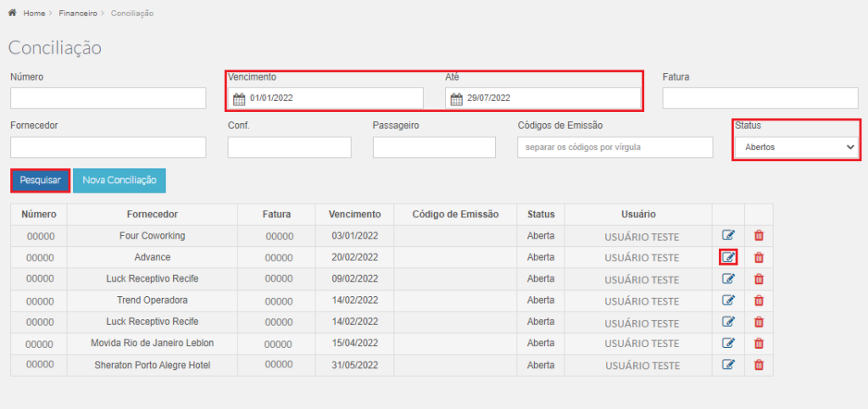Sort by Vencimento column header
The width and height of the screenshot is (868, 409).
[354, 214]
